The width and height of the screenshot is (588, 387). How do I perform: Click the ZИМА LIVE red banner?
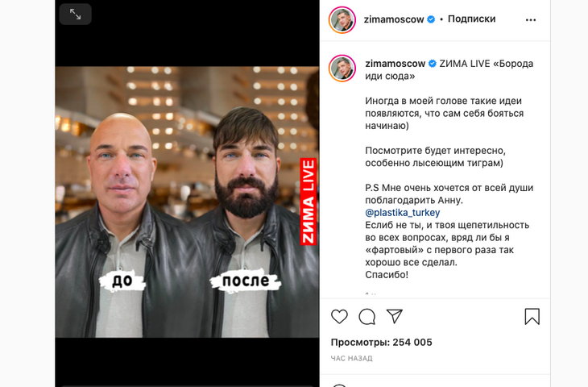pos(308,202)
